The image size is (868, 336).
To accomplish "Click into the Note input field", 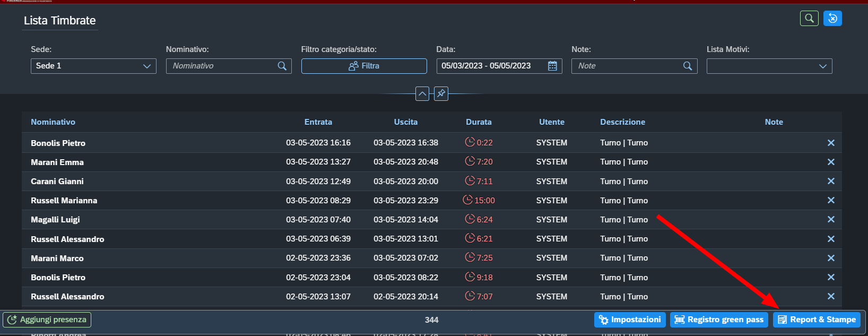I will tap(627, 66).
